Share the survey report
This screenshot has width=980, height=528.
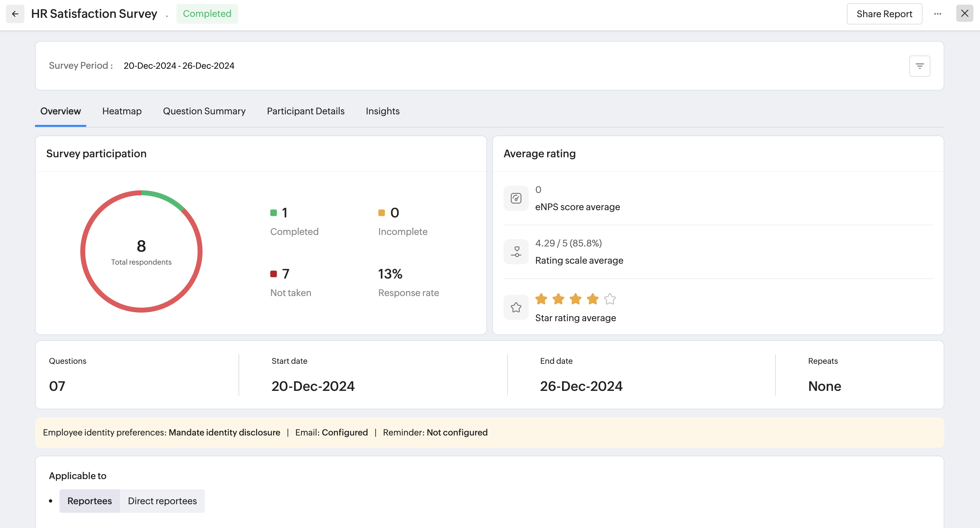coord(884,14)
